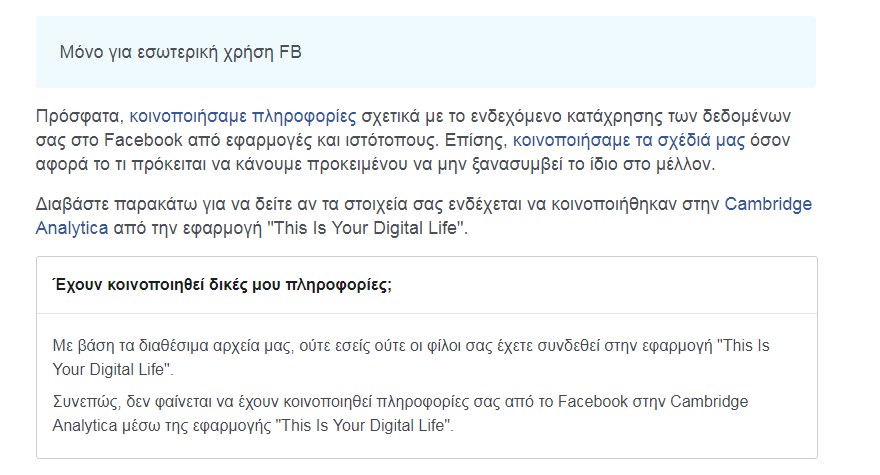Click the word "μέλλον" ending the intro

[685, 164]
